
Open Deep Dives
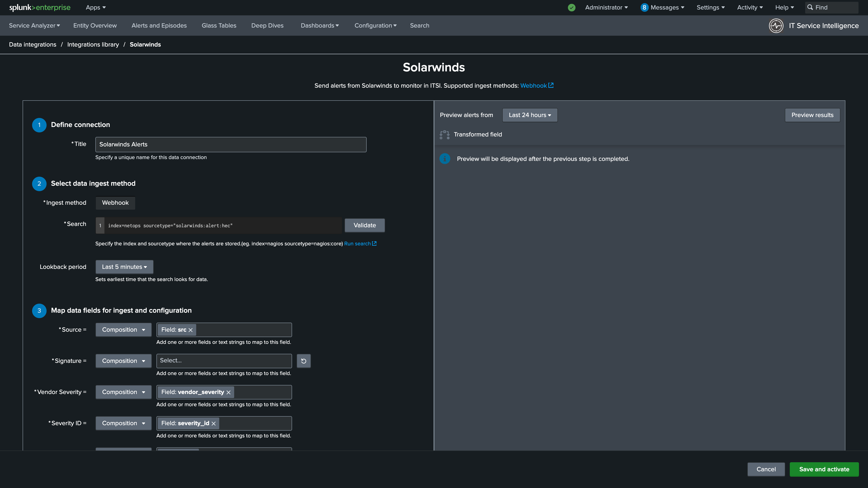[268, 26]
